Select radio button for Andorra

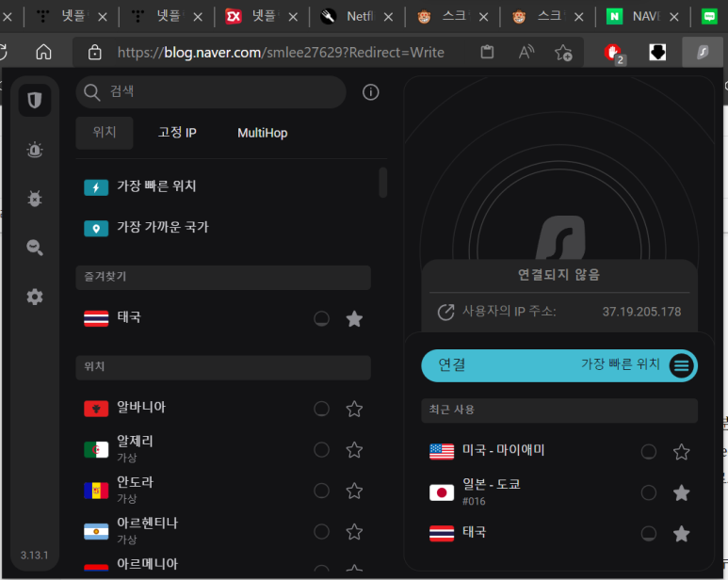pyautogui.click(x=321, y=491)
